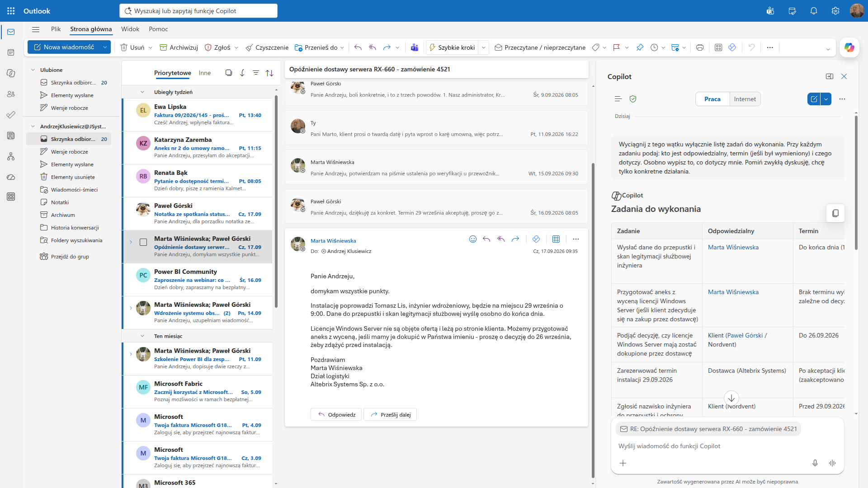Viewport: 868px width, 488px height.
Task: Open Copilot panel in separate window icon
Action: tap(830, 76)
